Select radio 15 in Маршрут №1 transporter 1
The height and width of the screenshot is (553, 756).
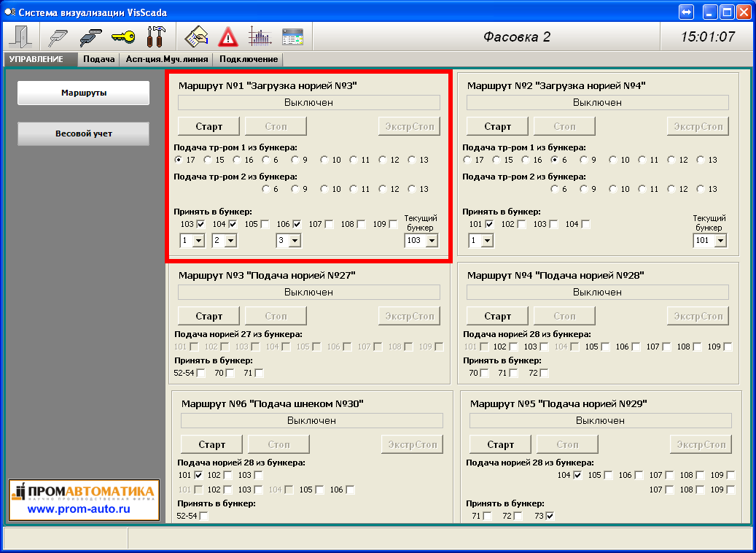click(209, 160)
